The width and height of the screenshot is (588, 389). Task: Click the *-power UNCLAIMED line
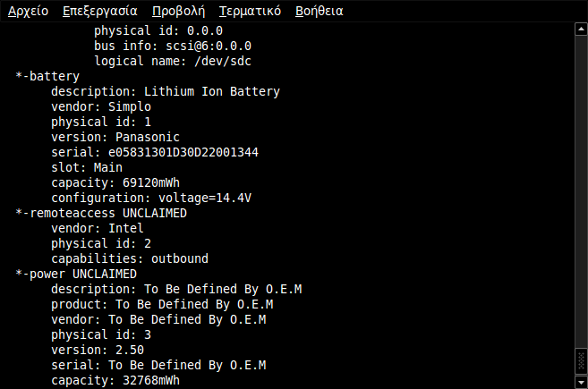pyautogui.click(x=76, y=274)
